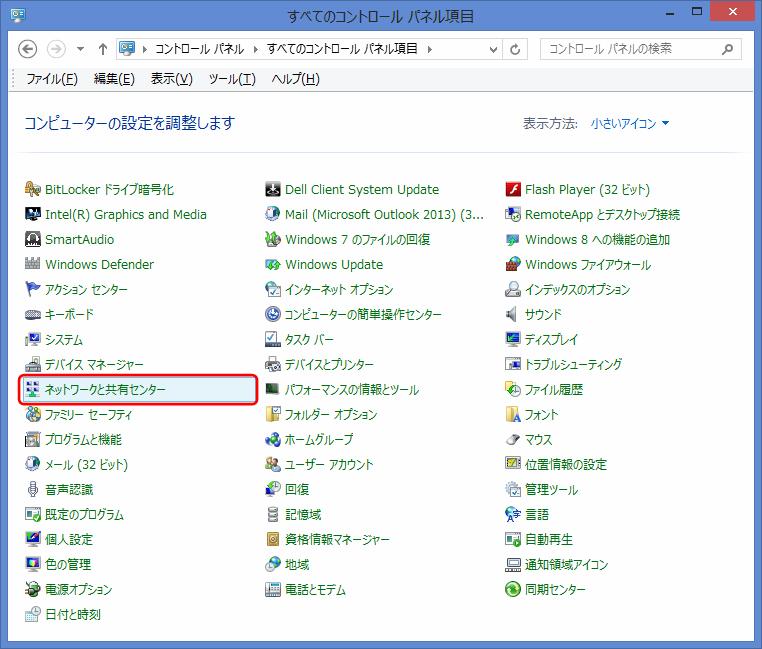Open the ファイル(F) menu
Image resolution: width=762 pixels, height=649 pixels.
(x=52, y=79)
